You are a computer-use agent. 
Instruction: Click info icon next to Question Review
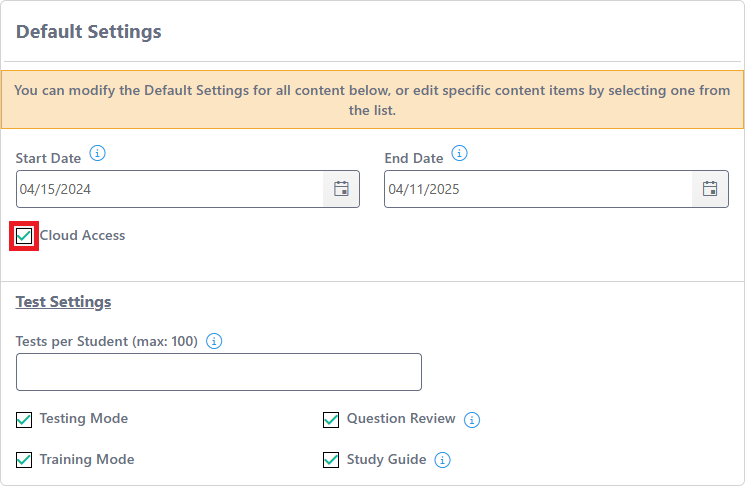click(472, 420)
